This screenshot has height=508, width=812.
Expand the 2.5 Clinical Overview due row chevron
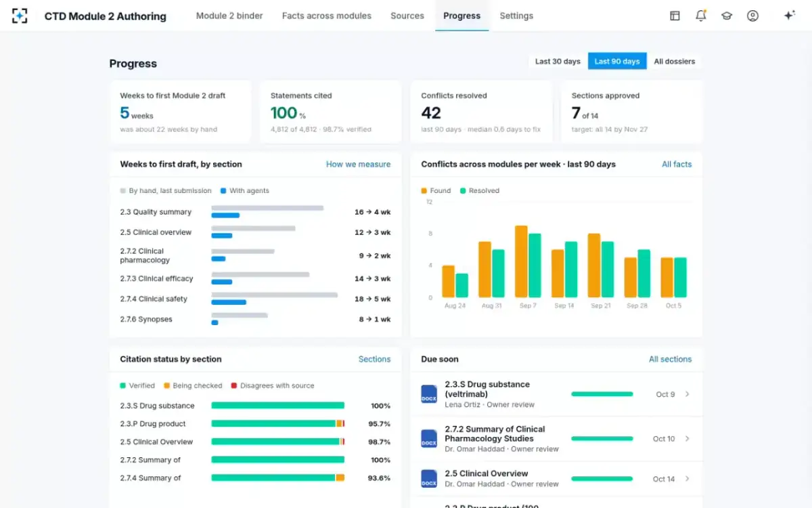pyautogui.click(x=687, y=479)
